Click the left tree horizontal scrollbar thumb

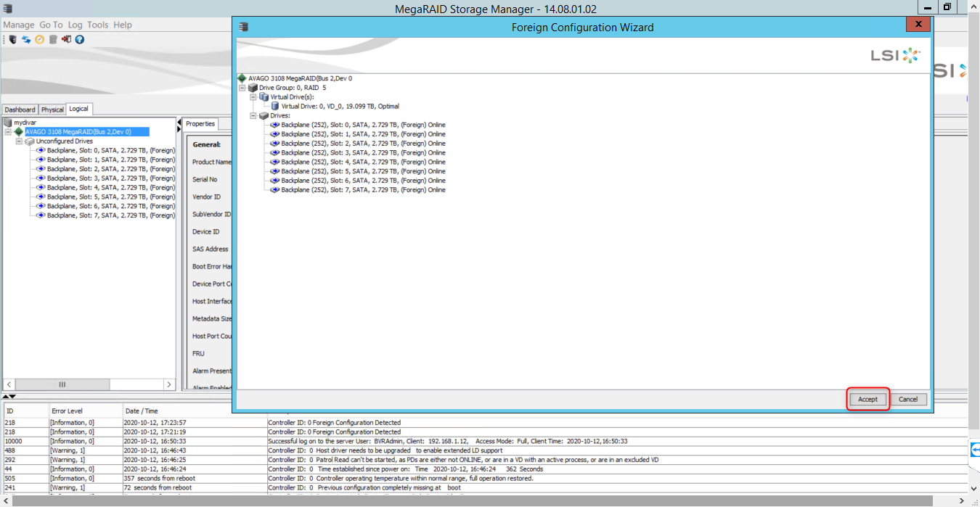coord(62,384)
